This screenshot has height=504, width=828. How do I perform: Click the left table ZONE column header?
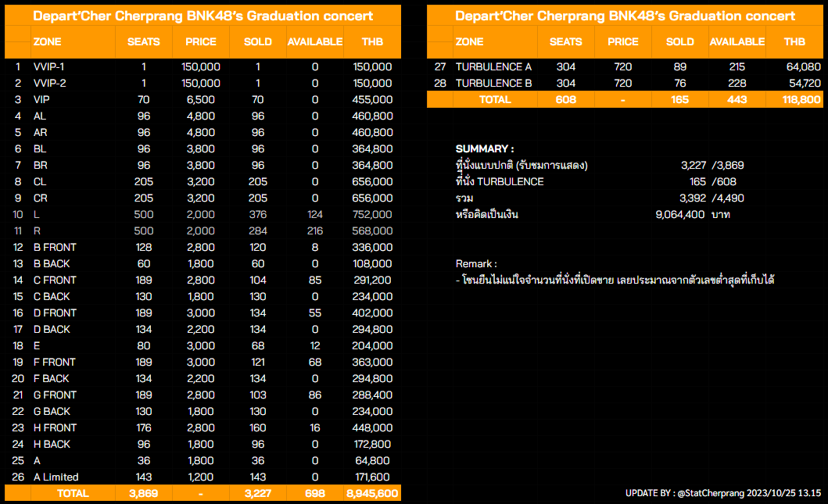(47, 41)
